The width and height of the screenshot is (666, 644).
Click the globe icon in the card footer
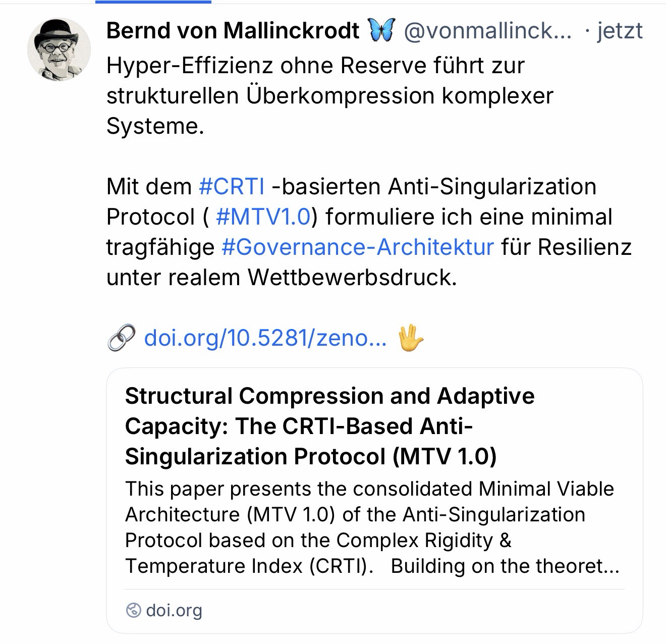(x=133, y=611)
